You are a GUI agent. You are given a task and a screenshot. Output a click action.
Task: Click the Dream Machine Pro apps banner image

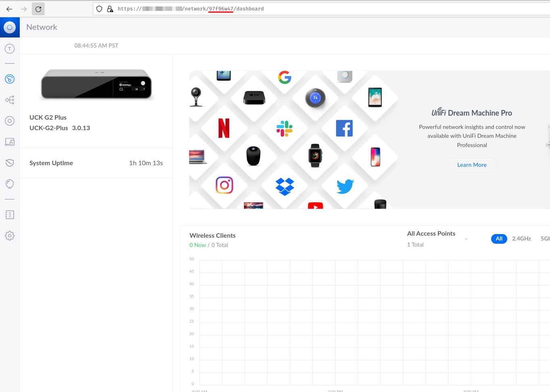click(294, 140)
